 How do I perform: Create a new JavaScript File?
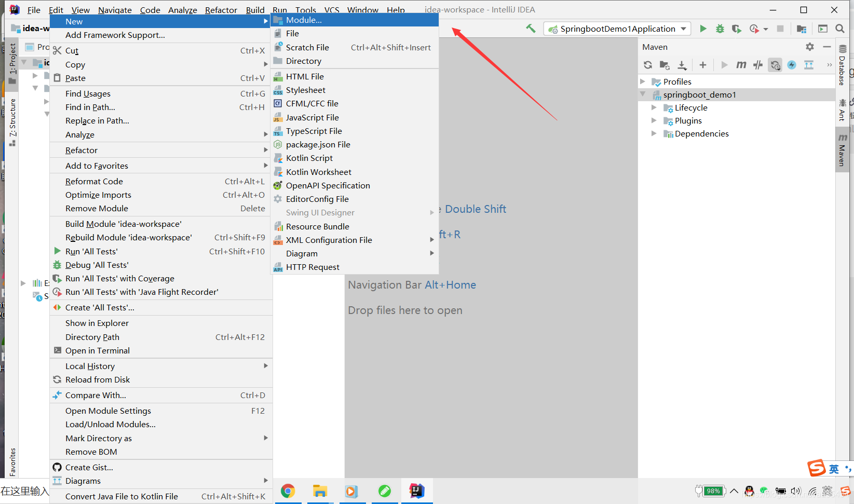(355, 117)
